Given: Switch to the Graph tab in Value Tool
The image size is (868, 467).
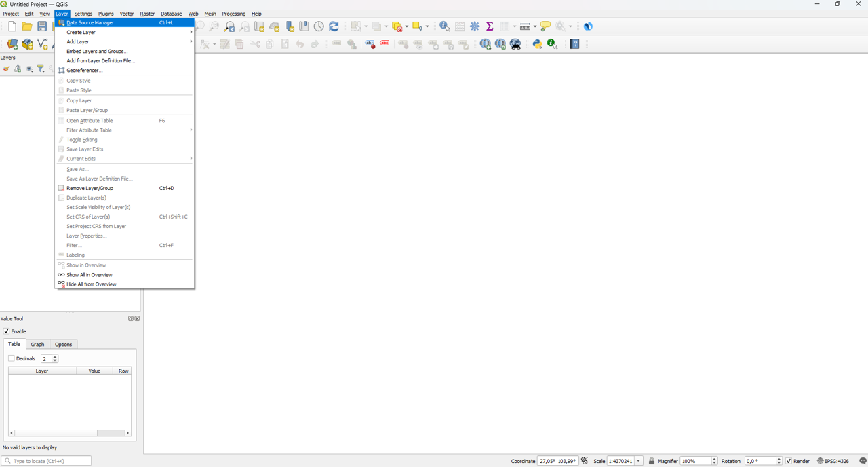Looking at the screenshot, I should pyautogui.click(x=37, y=344).
